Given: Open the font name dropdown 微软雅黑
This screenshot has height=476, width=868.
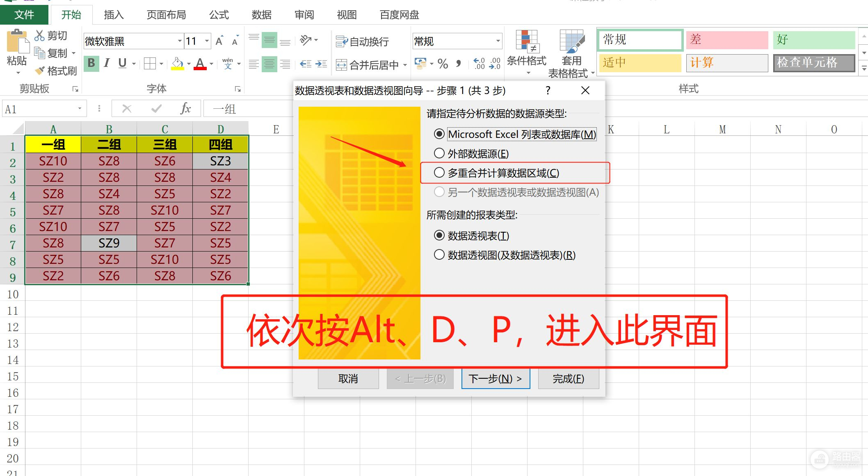Looking at the screenshot, I should pyautogui.click(x=180, y=41).
